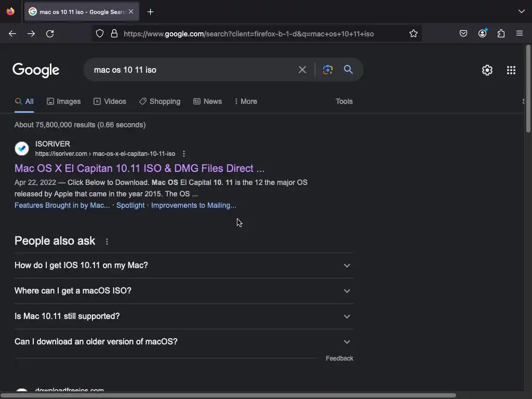Expand Is Mac 10.11 still supported
The image size is (532, 399).
183,316
